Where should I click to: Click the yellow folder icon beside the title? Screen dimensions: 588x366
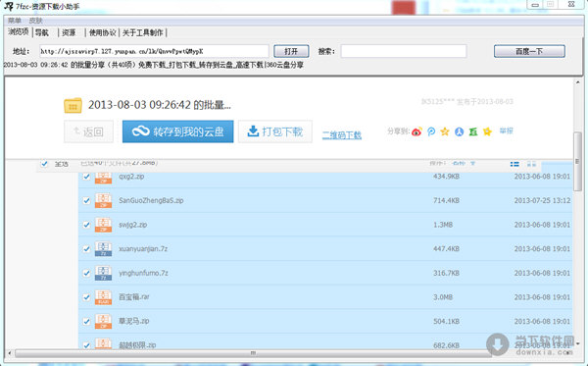point(73,105)
